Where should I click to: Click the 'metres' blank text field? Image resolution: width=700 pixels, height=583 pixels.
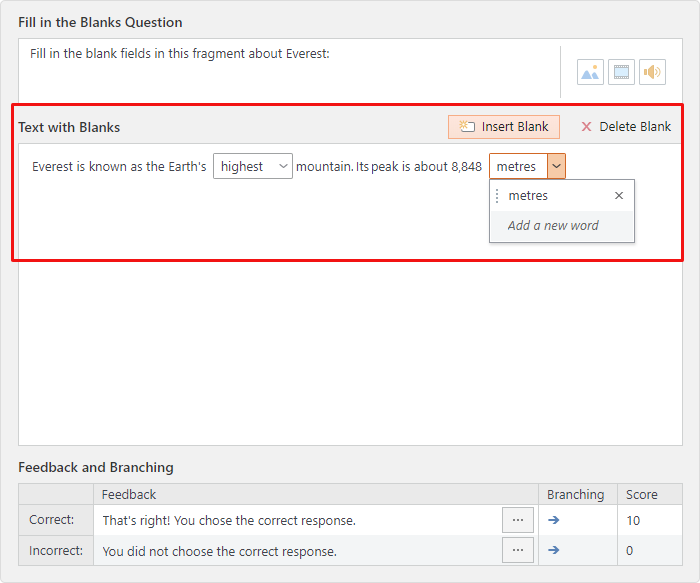[518, 166]
